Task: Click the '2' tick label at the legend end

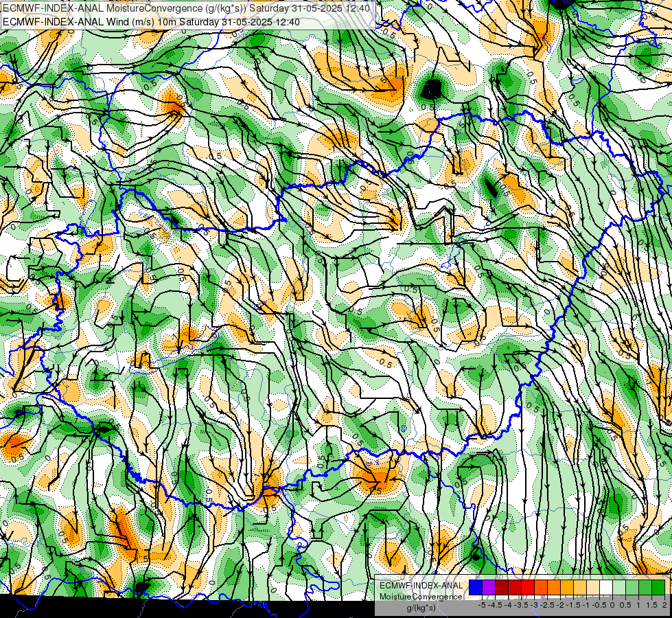Action: [664, 605]
